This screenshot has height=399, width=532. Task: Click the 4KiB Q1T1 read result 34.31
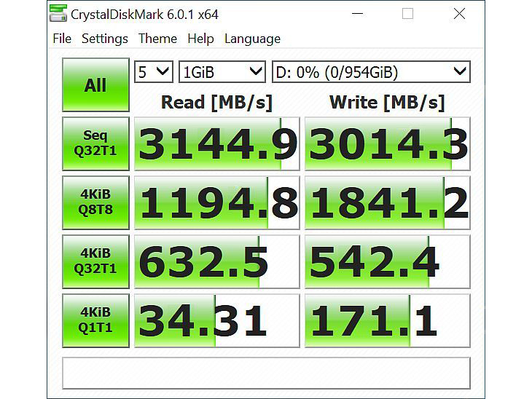(x=217, y=320)
